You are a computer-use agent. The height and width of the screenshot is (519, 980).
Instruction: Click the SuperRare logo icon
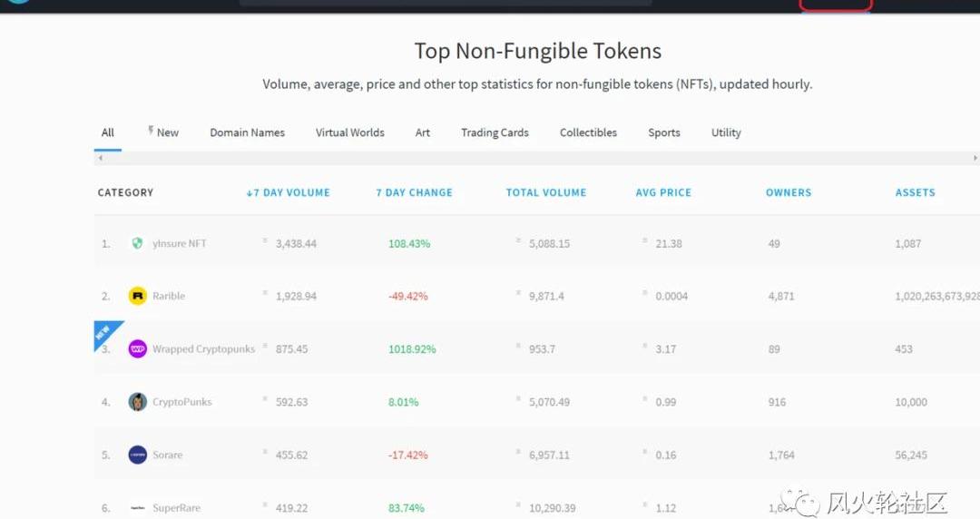click(138, 508)
